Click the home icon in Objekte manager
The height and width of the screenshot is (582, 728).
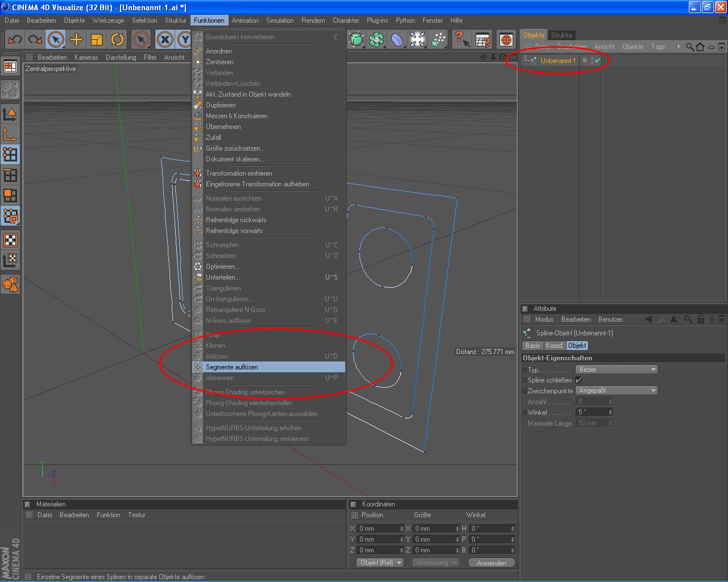pos(700,47)
